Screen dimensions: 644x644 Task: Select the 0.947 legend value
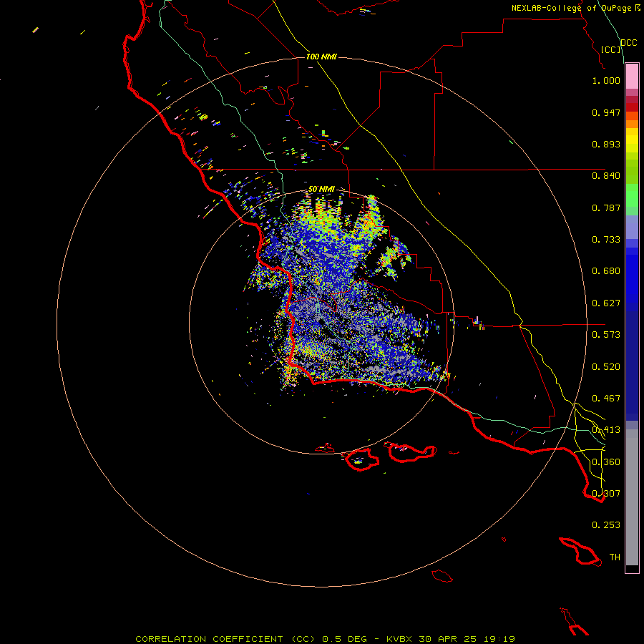pos(606,112)
